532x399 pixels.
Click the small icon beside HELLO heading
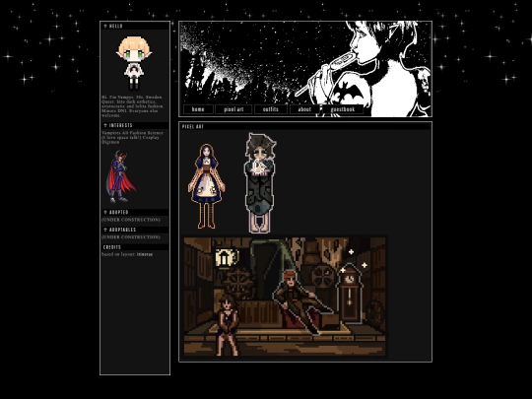click(x=105, y=26)
